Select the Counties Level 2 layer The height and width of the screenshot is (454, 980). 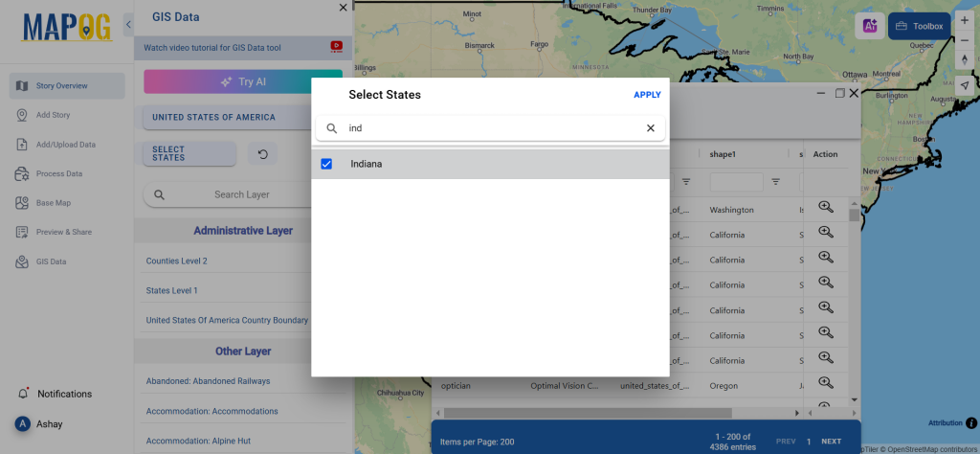point(177,261)
